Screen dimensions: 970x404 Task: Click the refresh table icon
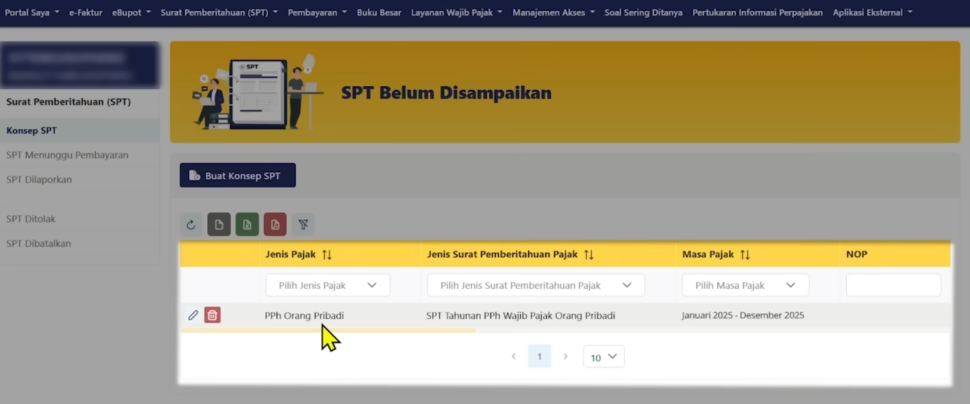point(191,225)
